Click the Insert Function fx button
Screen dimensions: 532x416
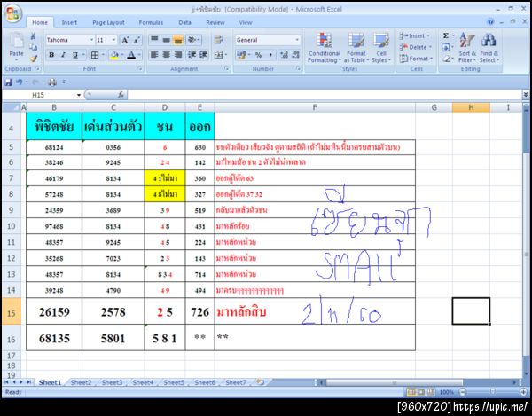point(121,95)
